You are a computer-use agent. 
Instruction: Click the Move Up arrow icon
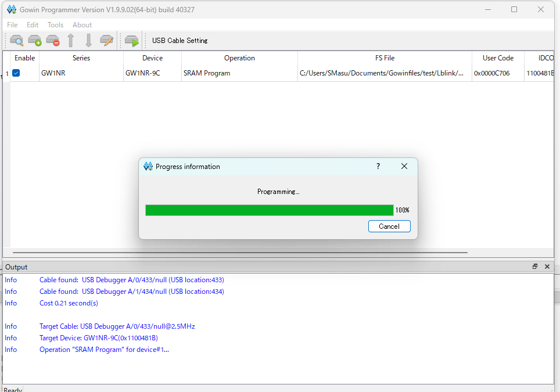tap(71, 40)
